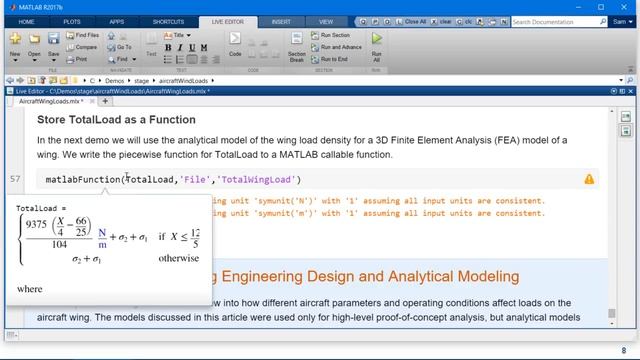The image size is (640, 360).
Task: Switch to the APPS tab
Action: coord(117,22)
